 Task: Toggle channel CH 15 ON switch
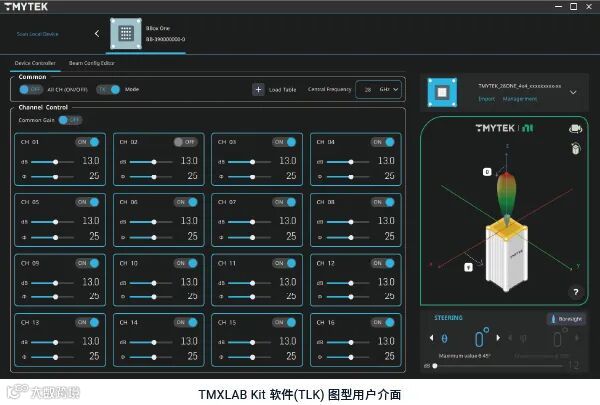tap(284, 323)
